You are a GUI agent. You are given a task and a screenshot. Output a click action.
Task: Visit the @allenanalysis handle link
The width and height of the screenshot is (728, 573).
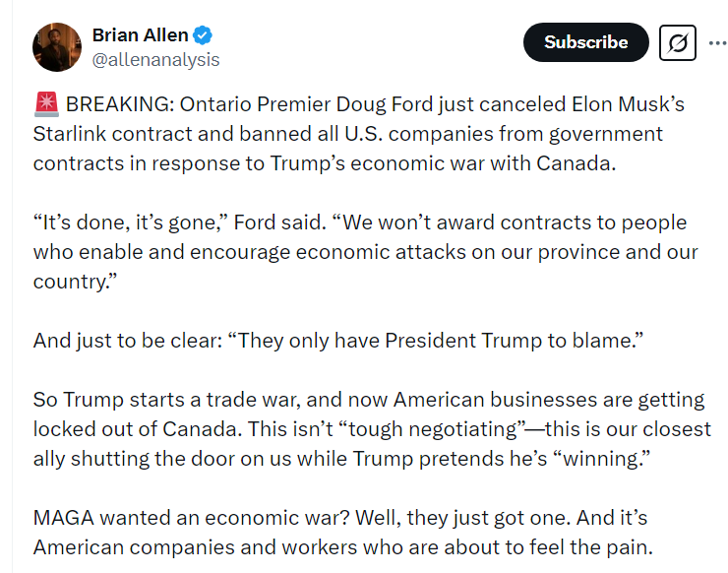tap(155, 60)
